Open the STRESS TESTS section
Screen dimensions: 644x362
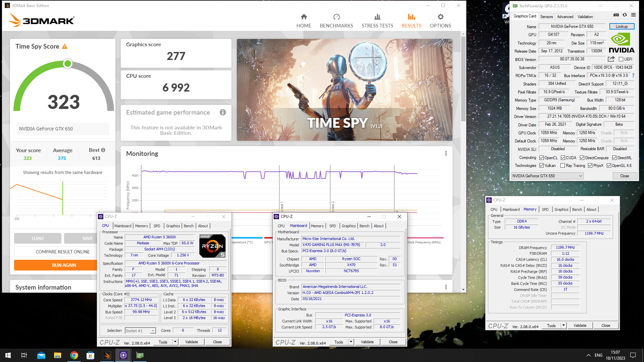tap(377, 21)
